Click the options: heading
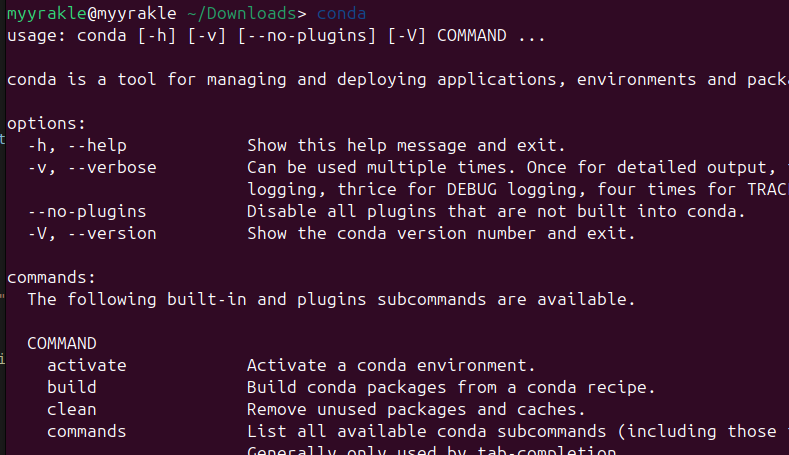This screenshot has height=455, width=789. pyautogui.click(x=46, y=123)
